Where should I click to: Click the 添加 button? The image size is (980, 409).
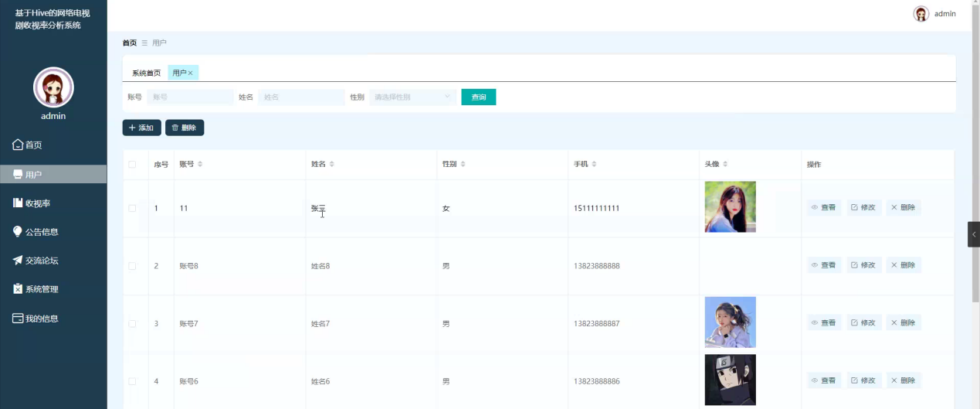(141, 128)
